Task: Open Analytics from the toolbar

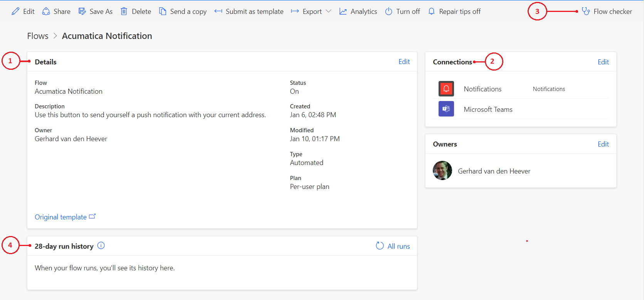Action: pyautogui.click(x=358, y=12)
